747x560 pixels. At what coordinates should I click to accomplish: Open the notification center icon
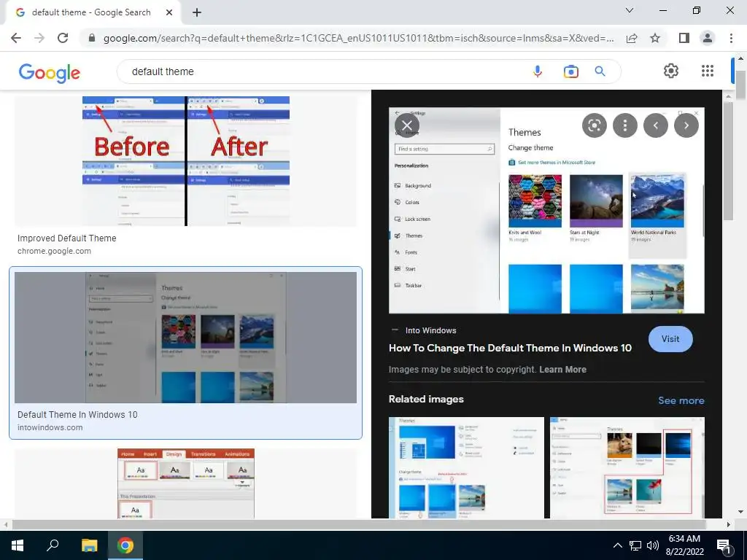pos(724,545)
